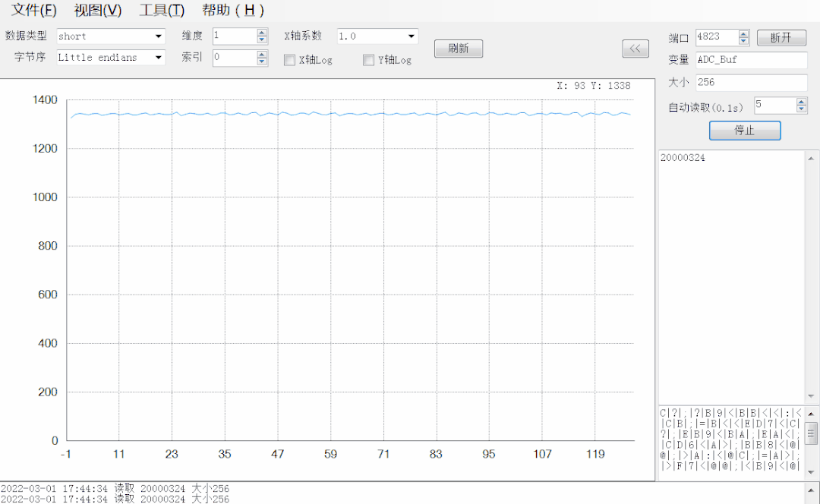Enable the X轴Log checkbox
Image resolution: width=820 pixels, height=504 pixels.
(x=290, y=60)
